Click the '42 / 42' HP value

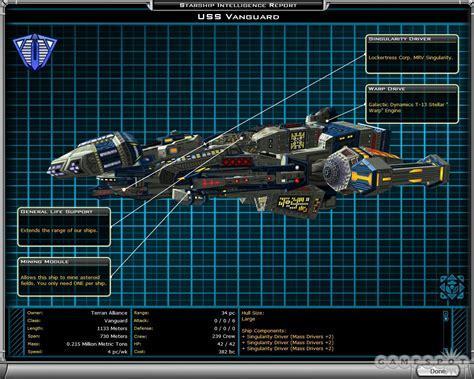click(x=226, y=344)
